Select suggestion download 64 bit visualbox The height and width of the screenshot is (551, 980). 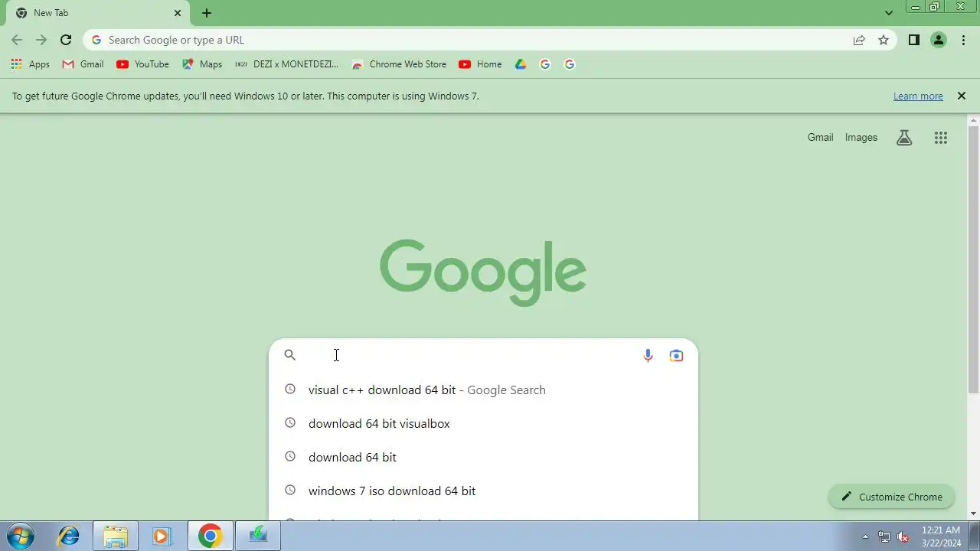click(x=483, y=423)
